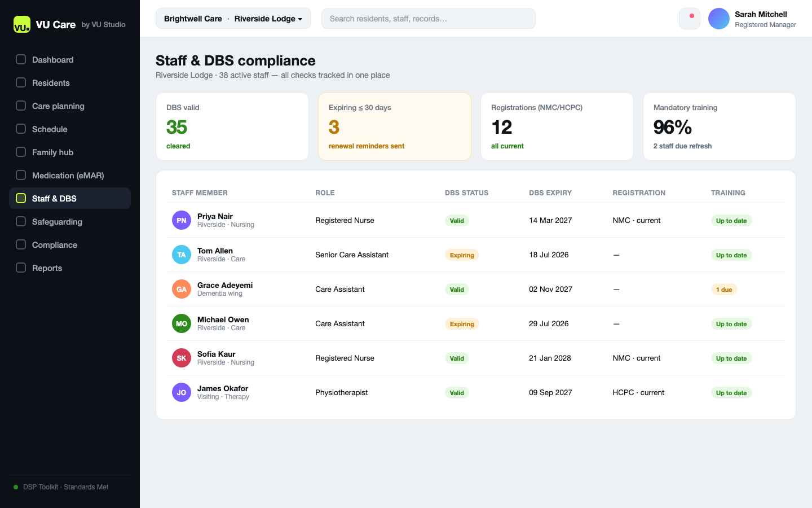Select the 09 Sep 2027 expiry date
Viewport: 812px width, 508px height.
(550, 392)
